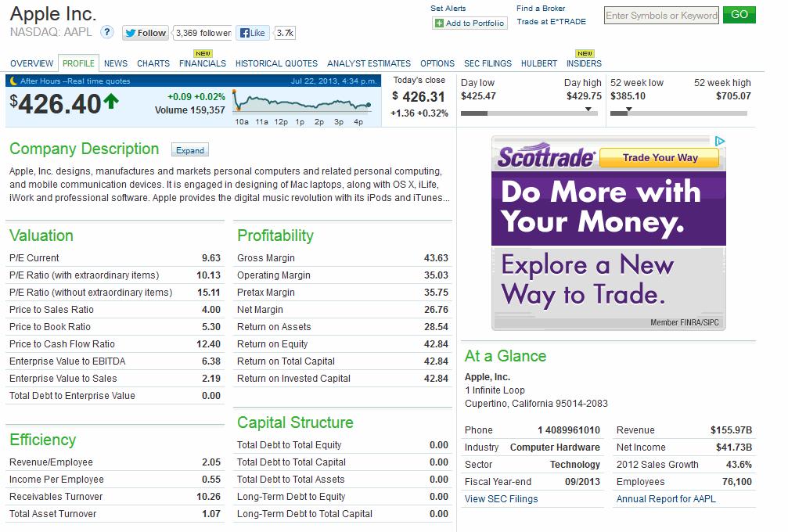Click the Net Income $41.73B value

[x=734, y=447]
